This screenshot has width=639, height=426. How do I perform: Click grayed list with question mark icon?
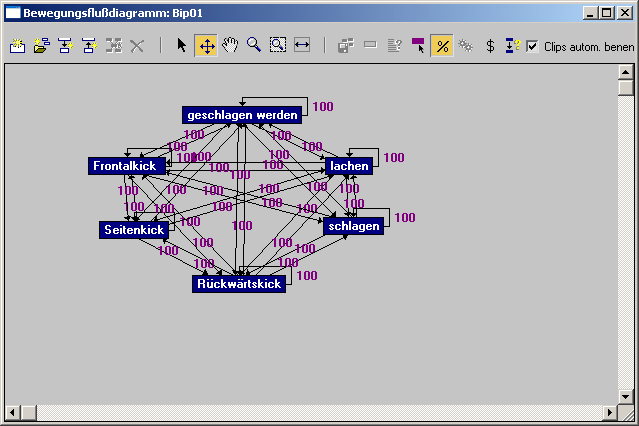[x=394, y=45]
